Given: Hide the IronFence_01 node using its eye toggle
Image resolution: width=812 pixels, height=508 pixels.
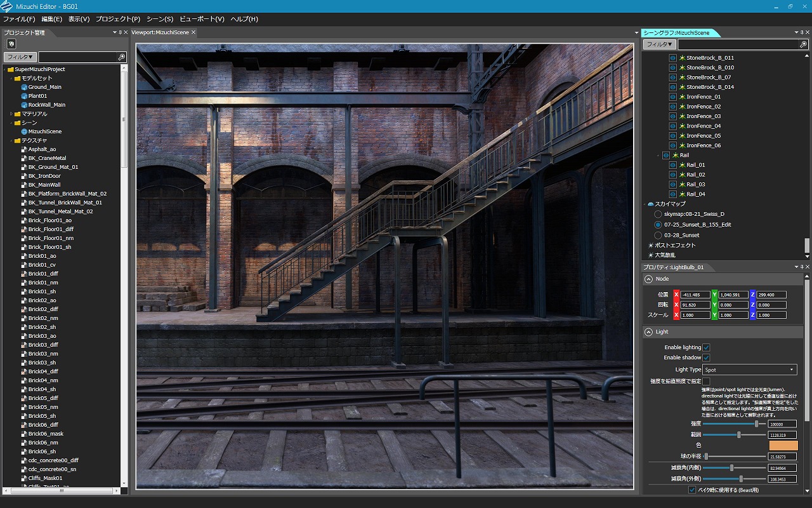Looking at the screenshot, I should (x=672, y=97).
